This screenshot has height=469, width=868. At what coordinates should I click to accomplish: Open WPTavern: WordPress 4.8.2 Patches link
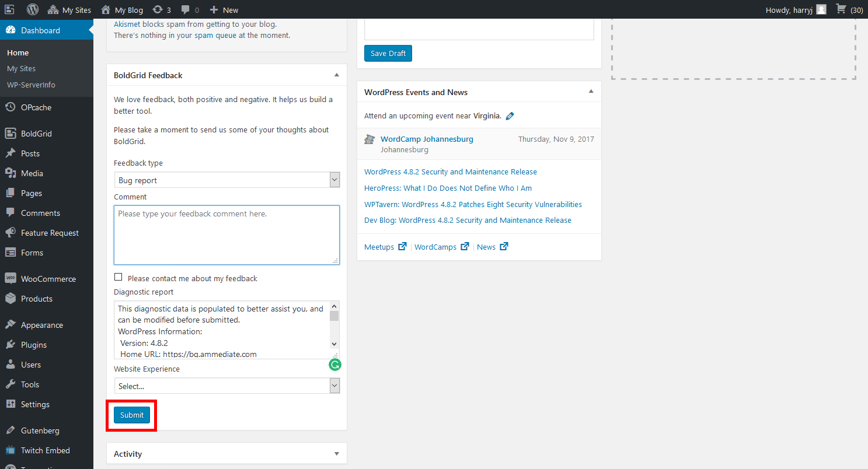click(x=473, y=204)
